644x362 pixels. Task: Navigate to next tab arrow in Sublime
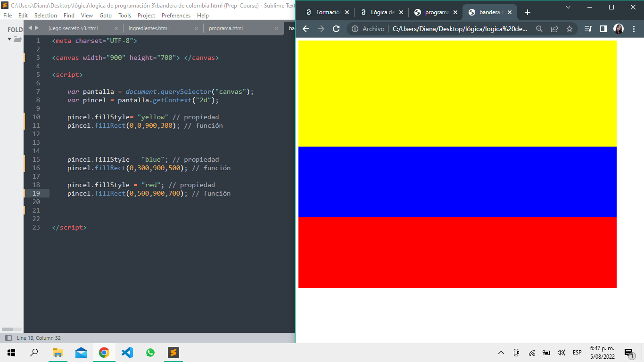click(x=37, y=28)
